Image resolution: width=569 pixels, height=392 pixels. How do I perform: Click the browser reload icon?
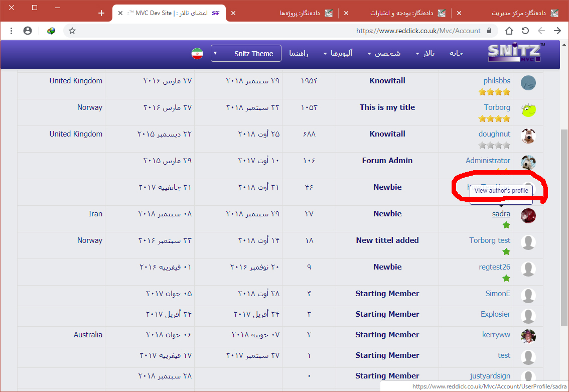coord(525,31)
